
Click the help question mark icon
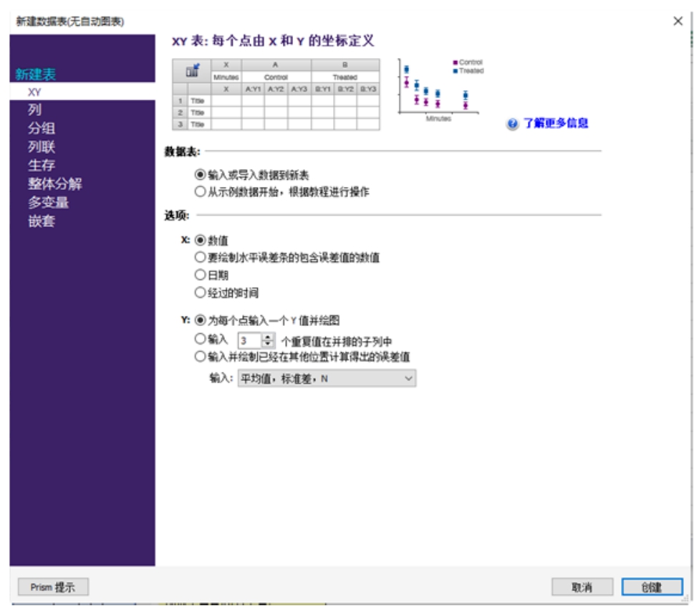pos(512,123)
